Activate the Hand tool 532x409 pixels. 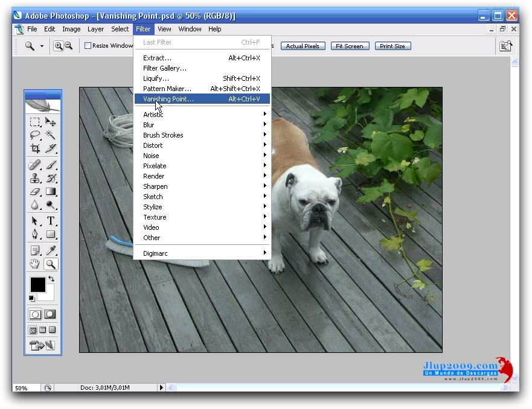coord(36,264)
